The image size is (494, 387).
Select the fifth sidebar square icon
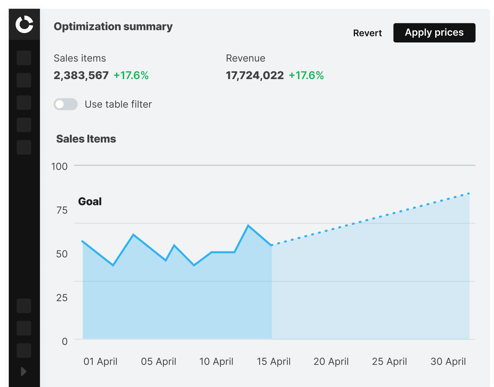[24, 147]
